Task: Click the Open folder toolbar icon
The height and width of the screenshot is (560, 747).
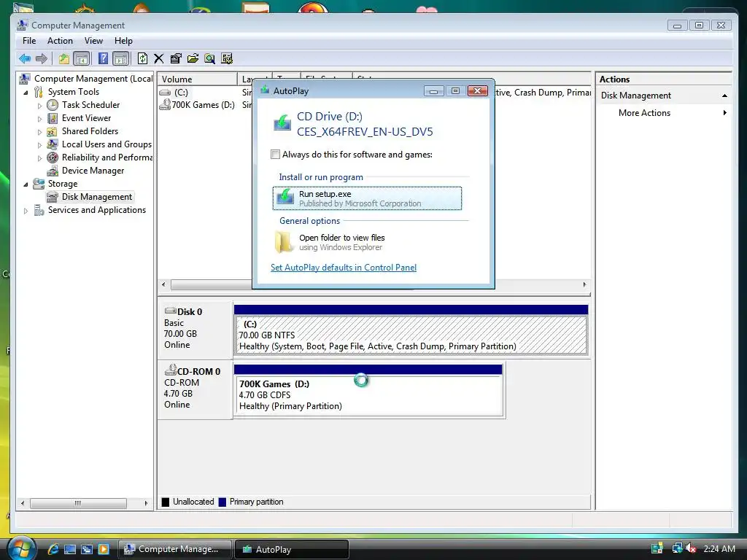Action: 193,58
